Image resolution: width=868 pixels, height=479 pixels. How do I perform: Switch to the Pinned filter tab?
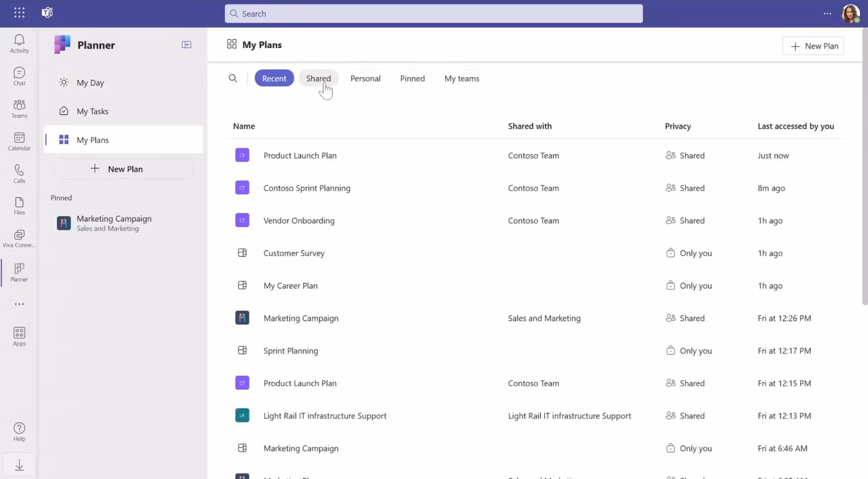(x=412, y=78)
